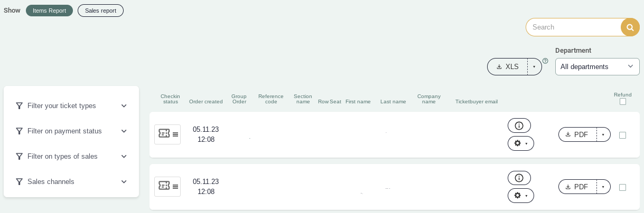The image size is (644, 213).
Task: Show info for the second 12:08 order
Action: point(519,178)
